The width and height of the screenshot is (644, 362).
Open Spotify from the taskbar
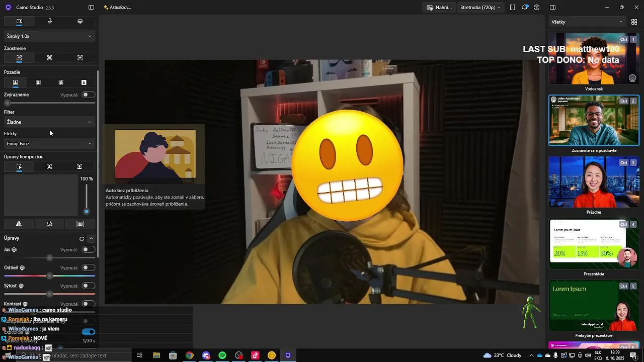[x=222, y=355]
